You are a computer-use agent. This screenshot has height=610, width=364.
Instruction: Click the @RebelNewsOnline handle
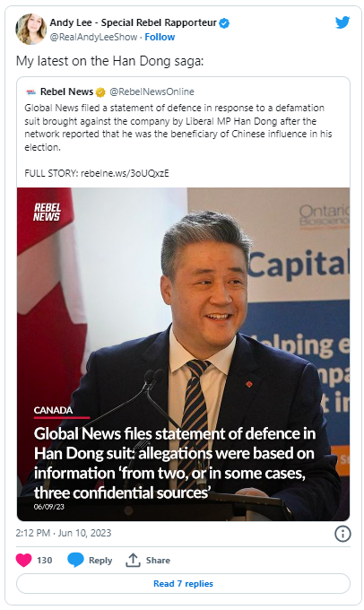pos(152,91)
